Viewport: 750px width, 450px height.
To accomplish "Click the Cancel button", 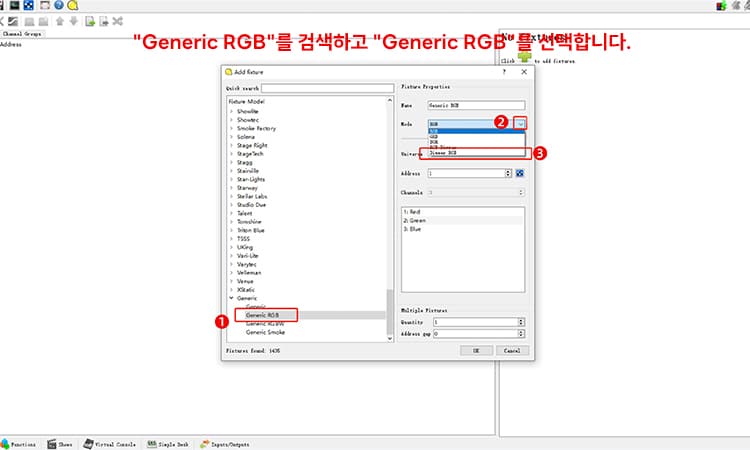I will (512, 351).
